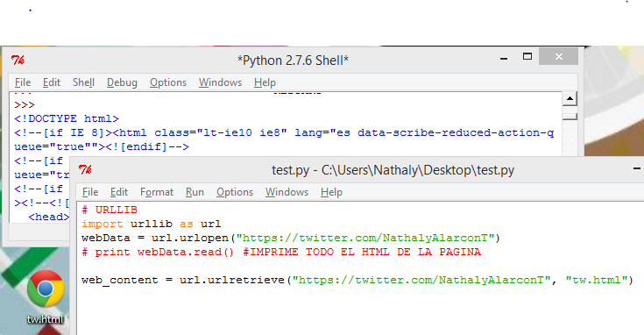Close the Python 2.7.6 Shell window
Viewport: 644px width, 335px height.
coord(559,57)
